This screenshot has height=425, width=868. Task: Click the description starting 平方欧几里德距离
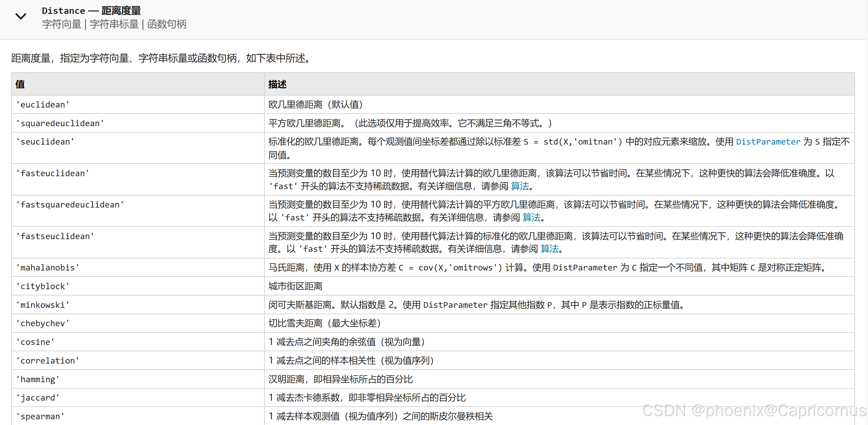point(411,123)
